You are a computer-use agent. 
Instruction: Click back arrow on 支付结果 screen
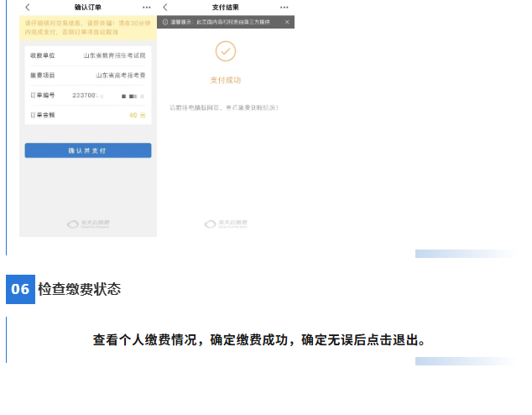pyautogui.click(x=165, y=8)
